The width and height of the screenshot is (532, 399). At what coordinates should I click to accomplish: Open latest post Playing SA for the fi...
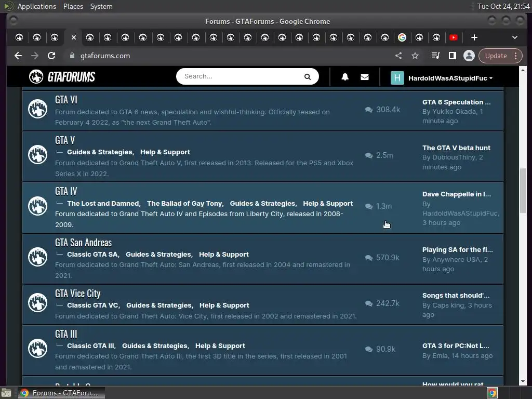click(457, 250)
